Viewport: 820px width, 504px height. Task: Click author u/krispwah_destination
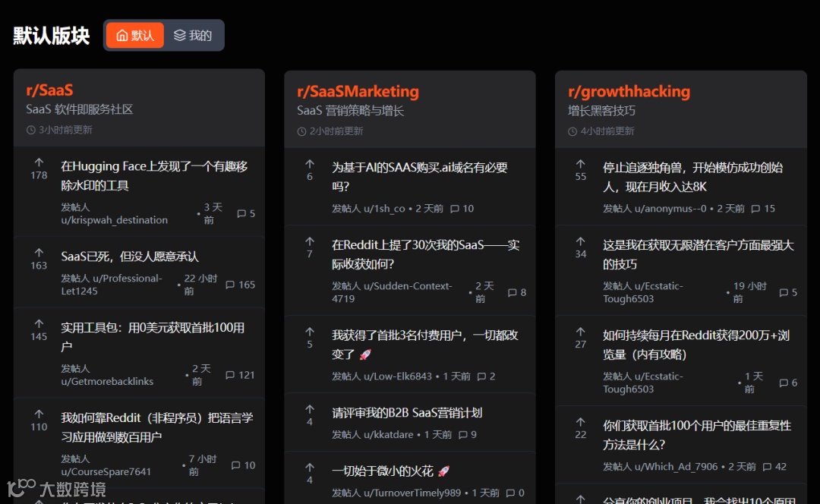114,220
